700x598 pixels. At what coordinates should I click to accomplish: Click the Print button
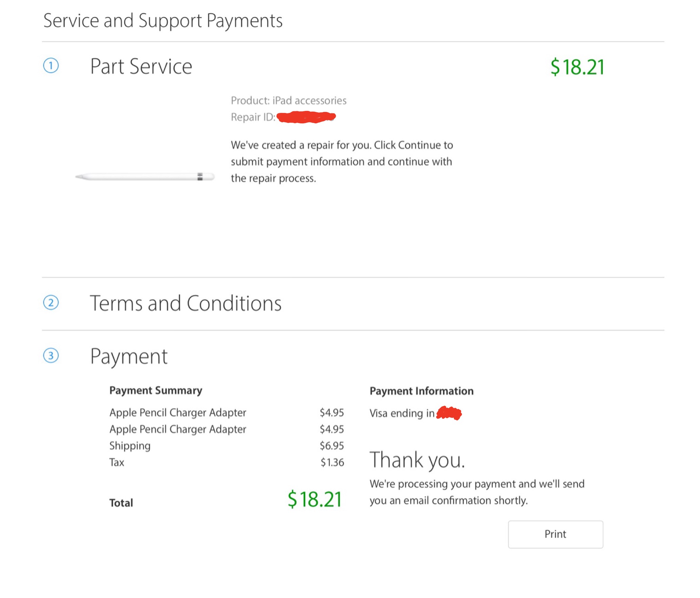coord(555,534)
